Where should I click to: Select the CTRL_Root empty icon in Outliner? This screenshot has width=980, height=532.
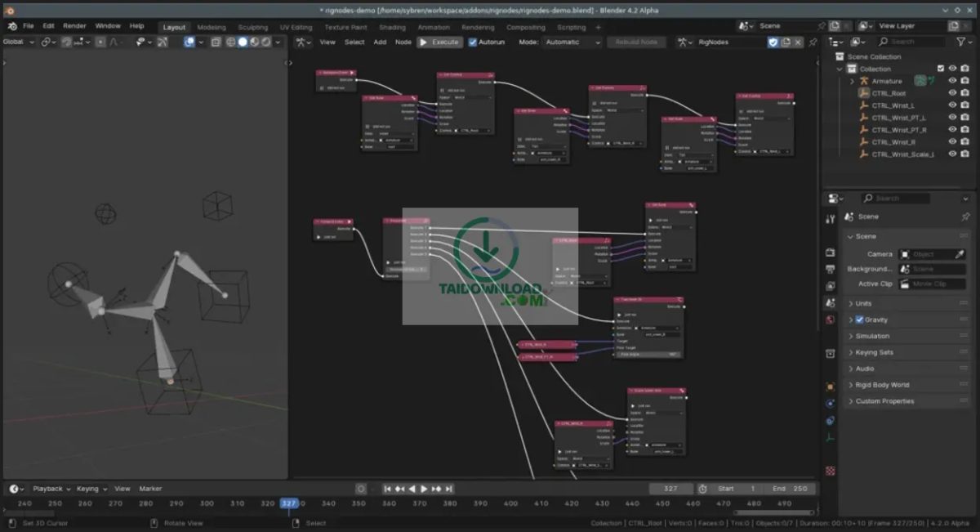864,92
